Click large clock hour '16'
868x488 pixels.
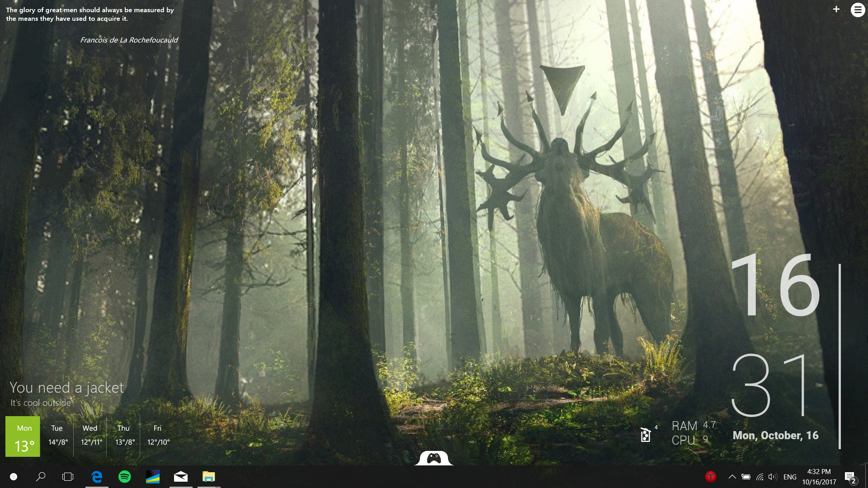[x=775, y=285]
